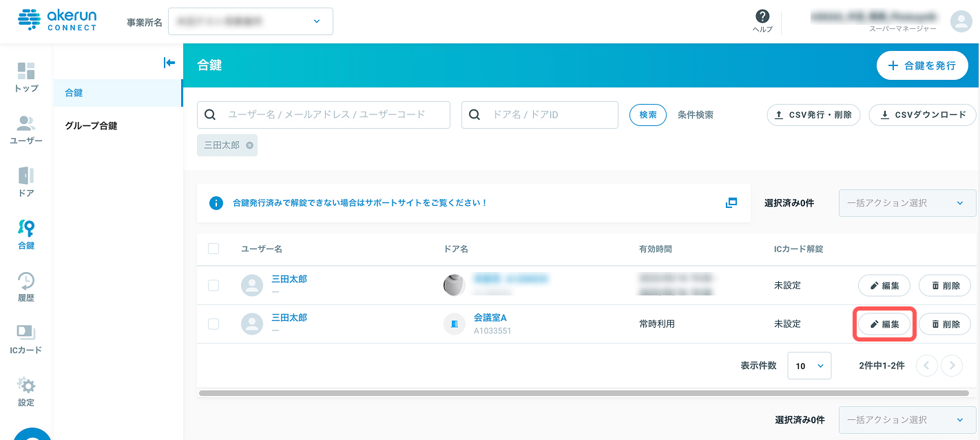The image size is (980, 440).
Task: Click 削除 for the first 三田太郎 row
Action: coord(945,286)
